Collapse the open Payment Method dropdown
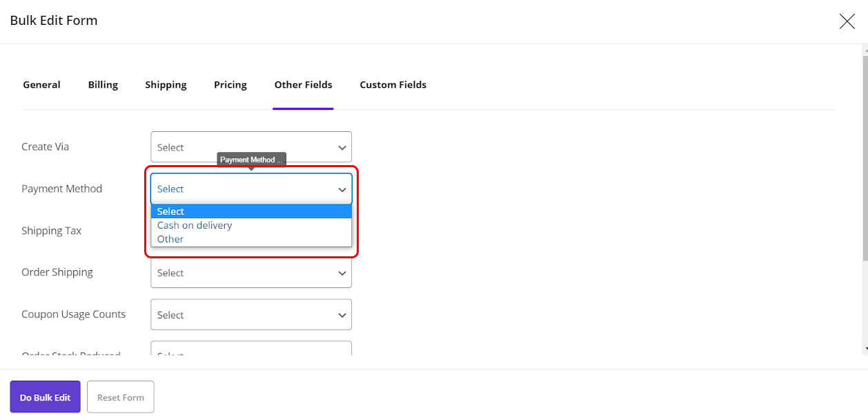 (251, 189)
